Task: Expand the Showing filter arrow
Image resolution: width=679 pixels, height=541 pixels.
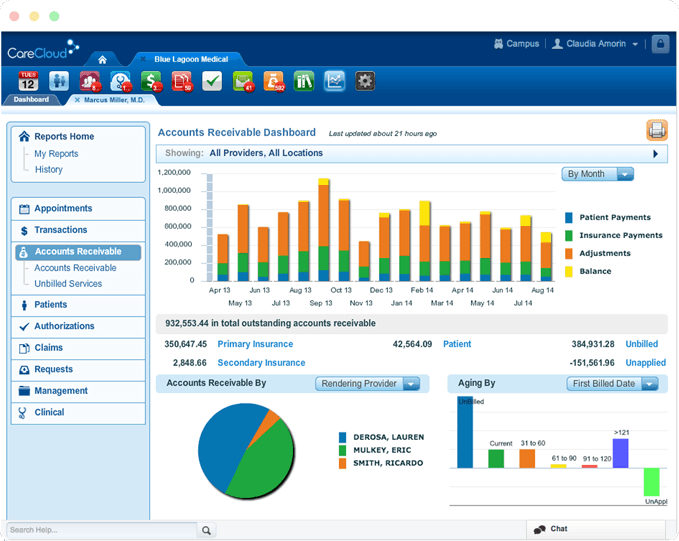Action: [x=656, y=154]
